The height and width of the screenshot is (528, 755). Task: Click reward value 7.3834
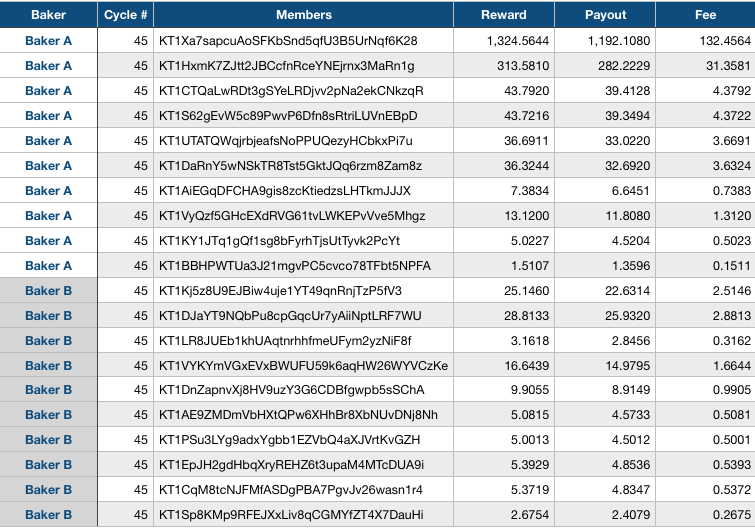coord(530,191)
